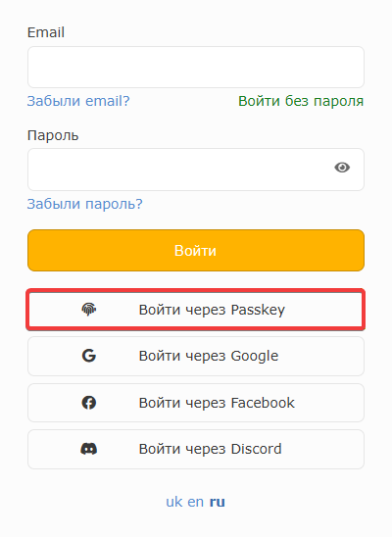The height and width of the screenshot is (537, 392).
Task: Switch language to uk
Action: pyautogui.click(x=173, y=502)
